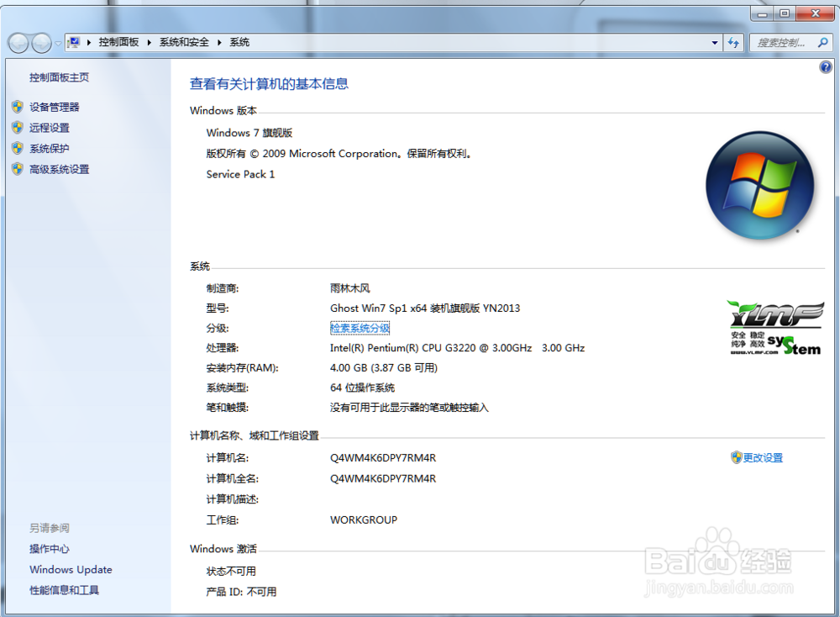Click the refresh button beside address bar
The height and width of the screenshot is (617, 840).
click(733, 43)
